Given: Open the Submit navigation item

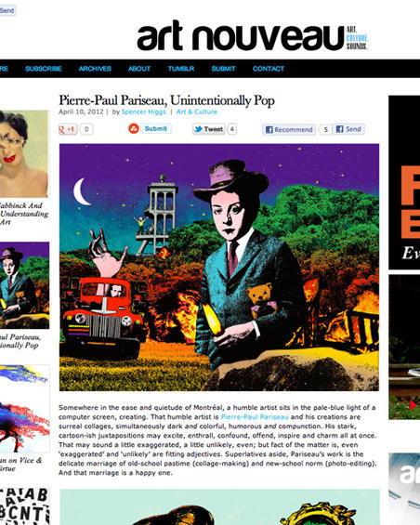Looking at the screenshot, I should point(223,69).
